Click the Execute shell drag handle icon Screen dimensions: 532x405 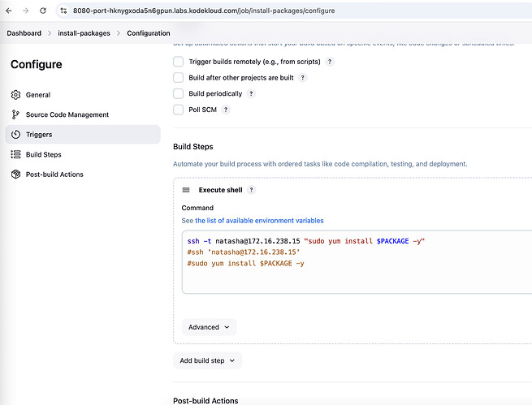coord(186,190)
